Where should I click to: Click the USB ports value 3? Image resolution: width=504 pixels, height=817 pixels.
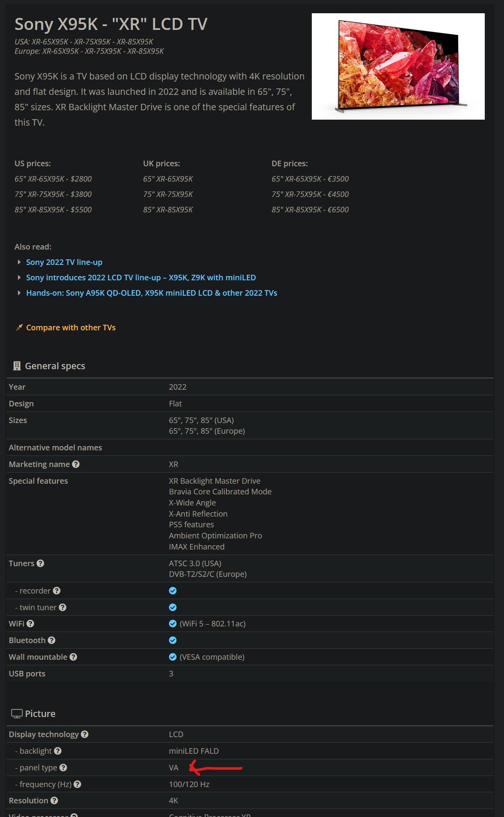[171, 673]
